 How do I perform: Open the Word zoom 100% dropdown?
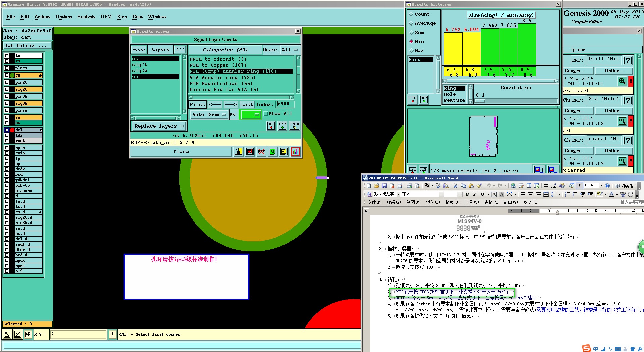click(x=601, y=186)
